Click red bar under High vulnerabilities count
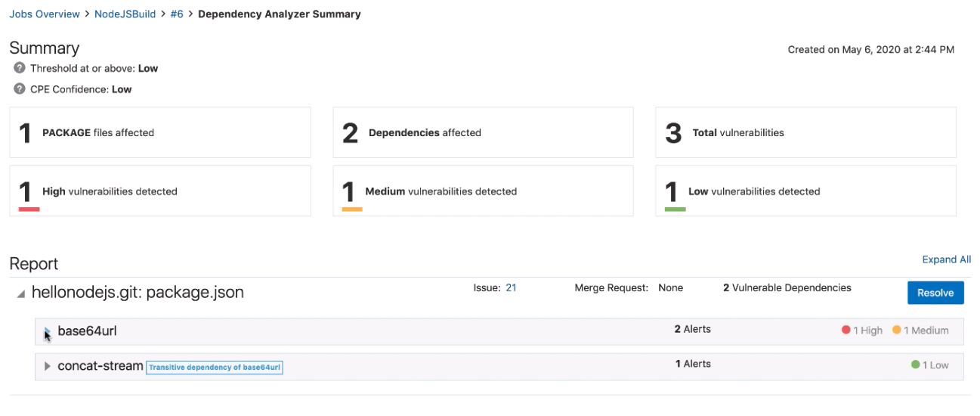This screenshot has width=980, height=416. tap(29, 209)
